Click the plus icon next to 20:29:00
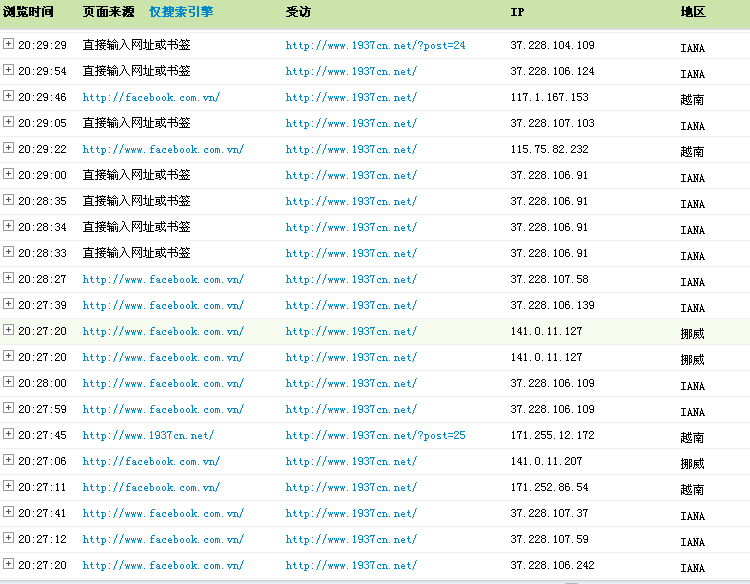This screenshot has width=750, height=584. click(x=9, y=174)
